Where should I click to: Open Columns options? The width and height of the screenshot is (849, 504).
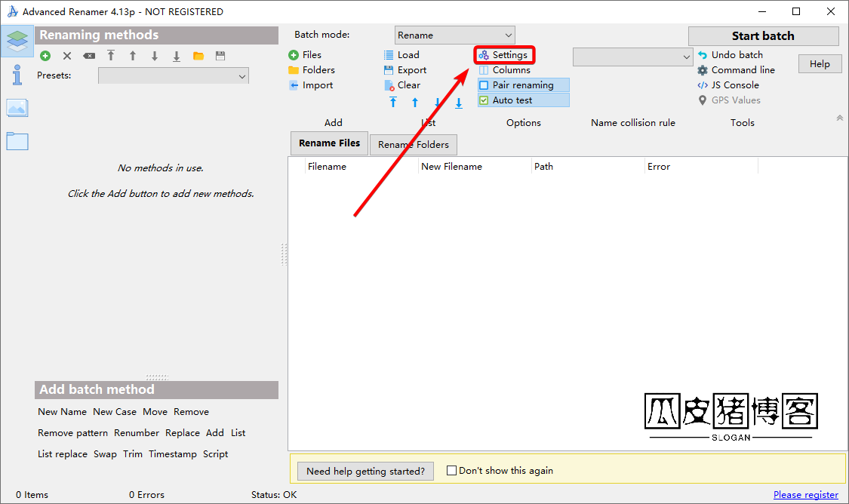coord(505,70)
